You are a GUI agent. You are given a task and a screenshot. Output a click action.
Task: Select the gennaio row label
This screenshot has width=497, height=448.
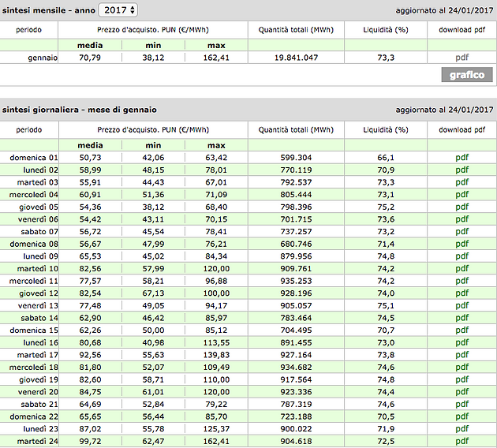43,58
